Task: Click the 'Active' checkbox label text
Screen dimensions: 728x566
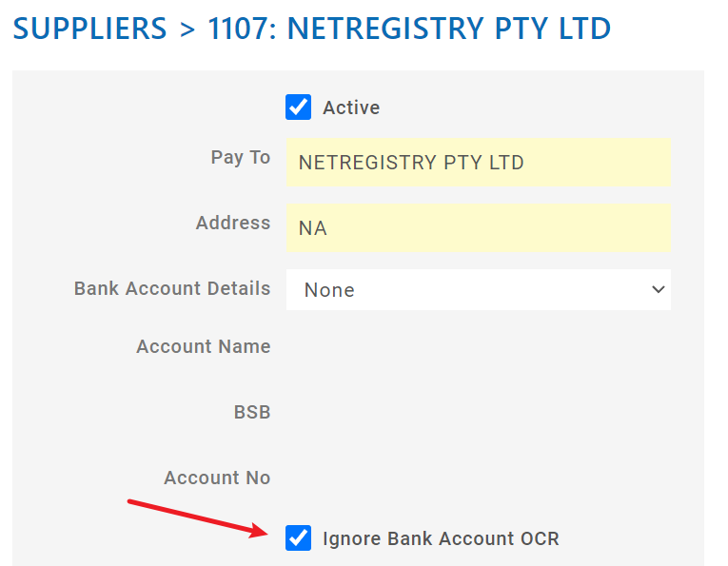Action: (x=351, y=107)
